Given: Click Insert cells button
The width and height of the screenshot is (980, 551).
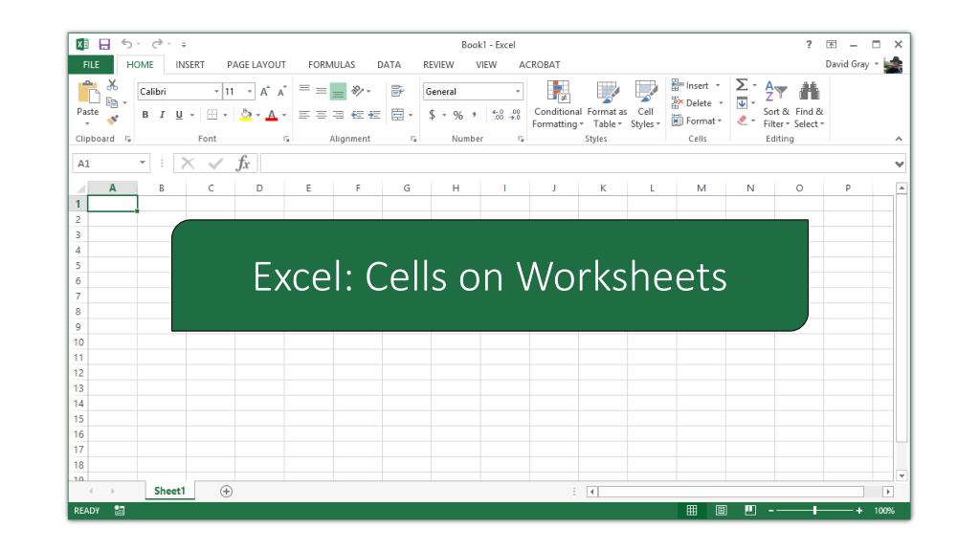Looking at the screenshot, I should [697, 85].
